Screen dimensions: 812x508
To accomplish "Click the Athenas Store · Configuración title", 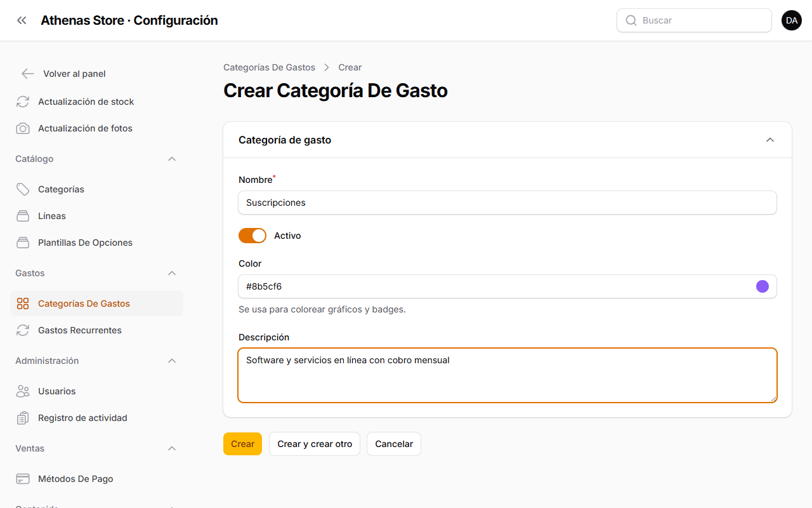I will tap(129, 20).
